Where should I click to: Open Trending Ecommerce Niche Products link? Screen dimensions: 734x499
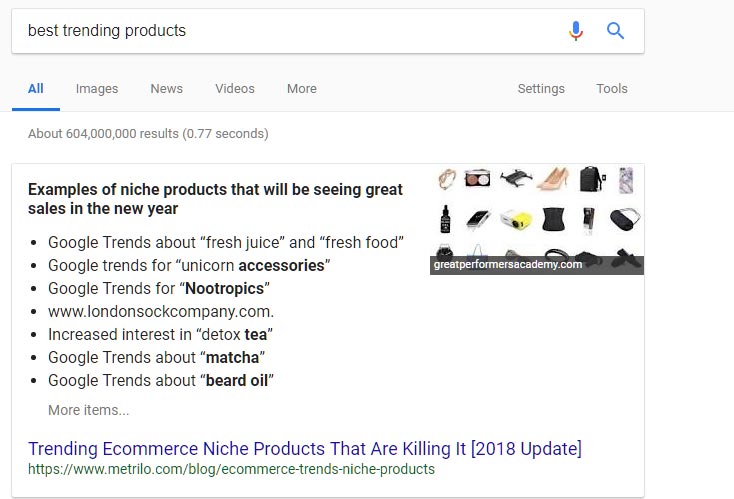[x=304, y=448]
